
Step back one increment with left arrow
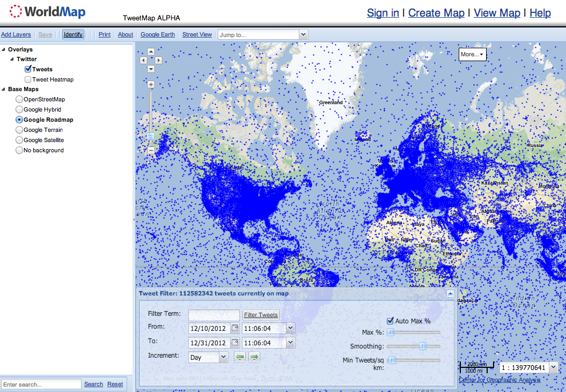click(x=240, y=357)
